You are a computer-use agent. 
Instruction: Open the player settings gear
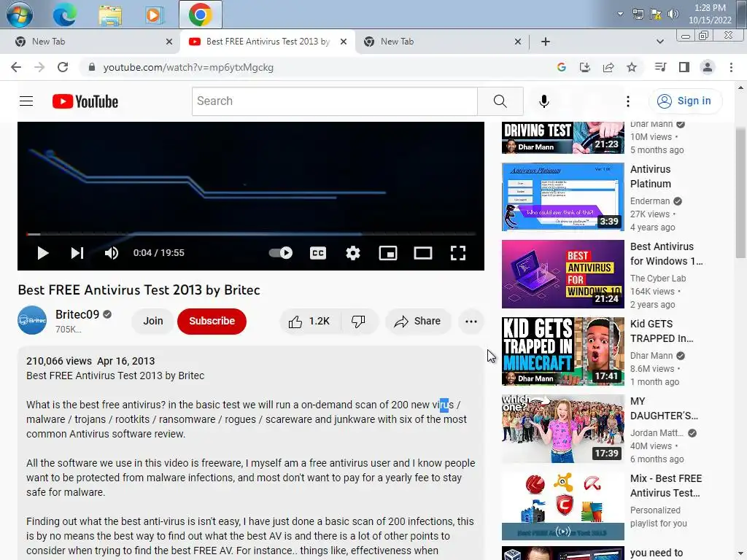352,253
